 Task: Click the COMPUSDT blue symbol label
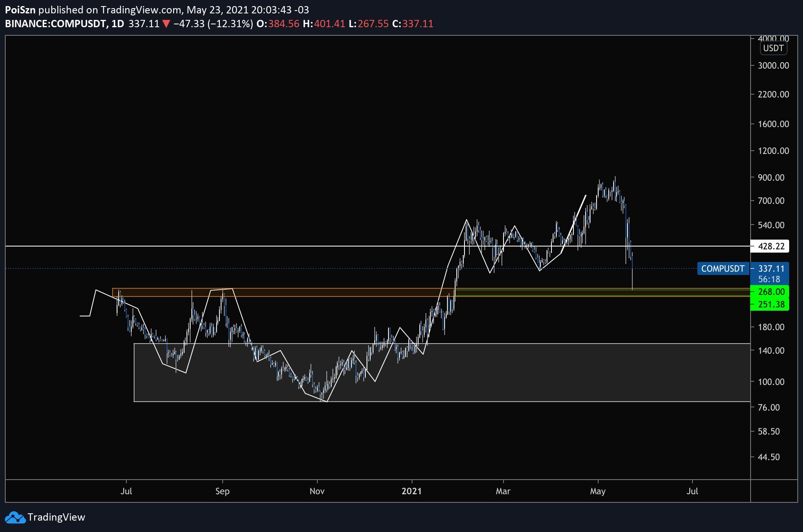[x=723, y=268]
